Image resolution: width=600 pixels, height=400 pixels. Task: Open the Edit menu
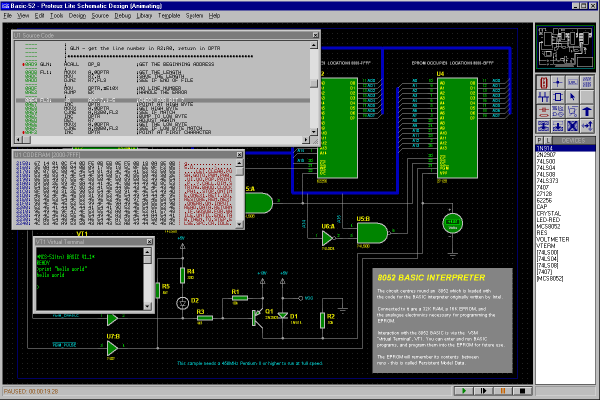pyautogui.click(x=39, y=16)
